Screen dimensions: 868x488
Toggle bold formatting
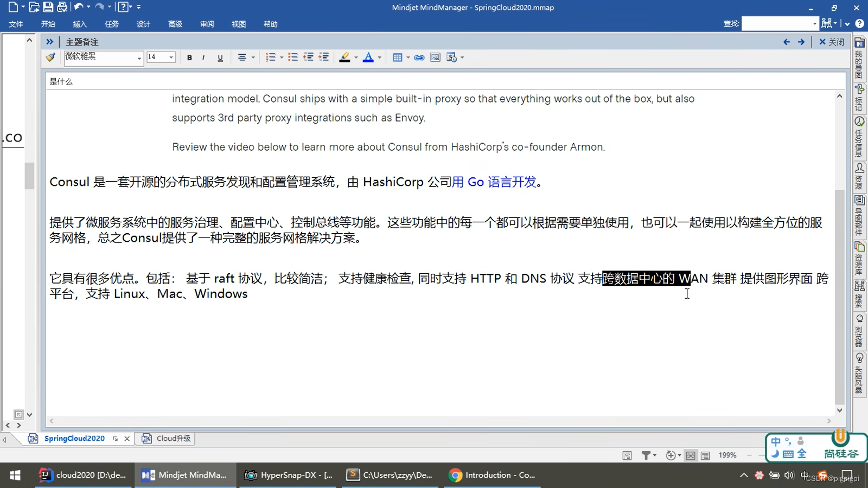189,57
